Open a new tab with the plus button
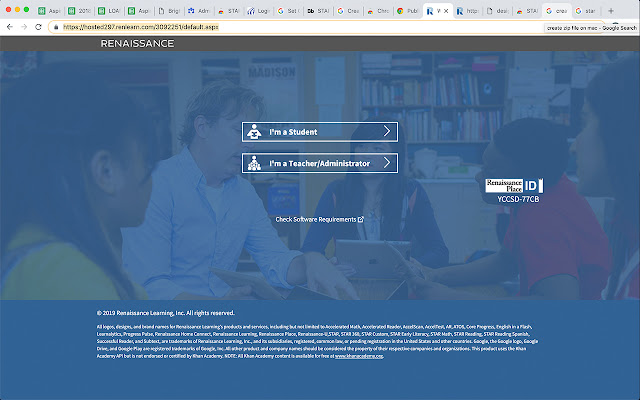 [611, 11]
